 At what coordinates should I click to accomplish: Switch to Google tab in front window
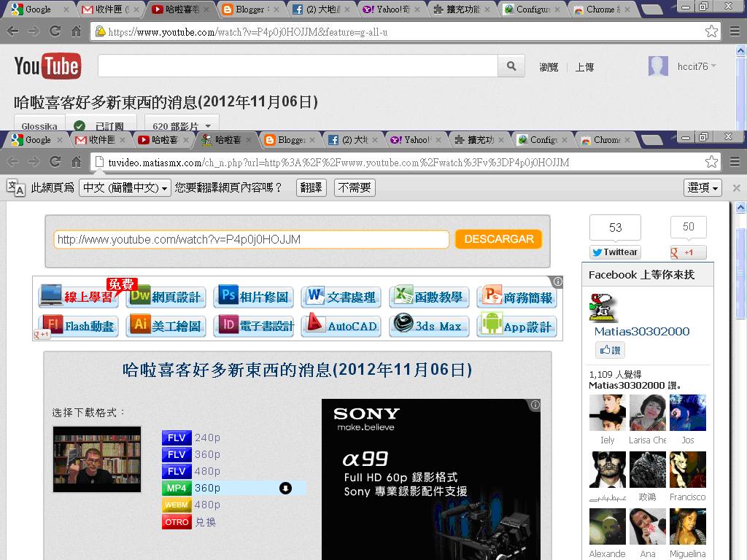pos(37,139)
